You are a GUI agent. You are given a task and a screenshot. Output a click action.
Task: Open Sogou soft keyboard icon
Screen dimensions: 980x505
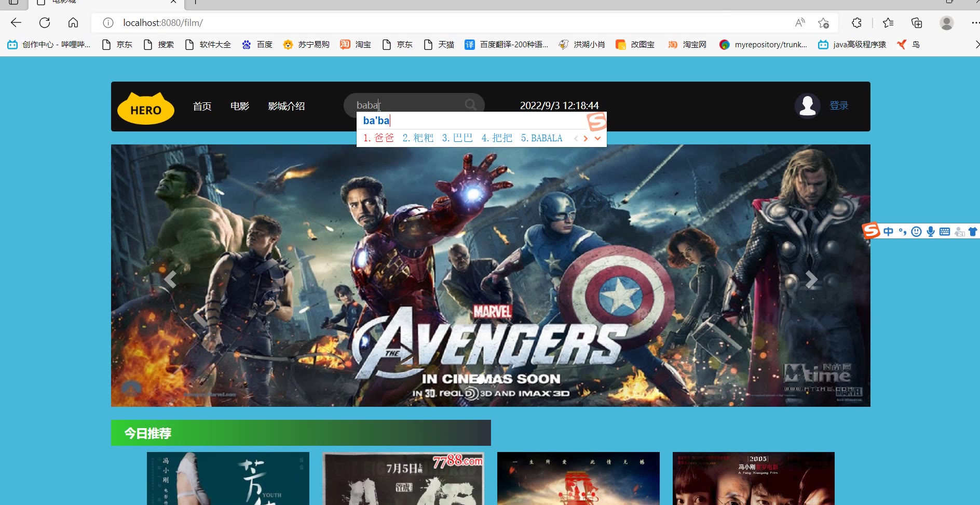[945, 231]
